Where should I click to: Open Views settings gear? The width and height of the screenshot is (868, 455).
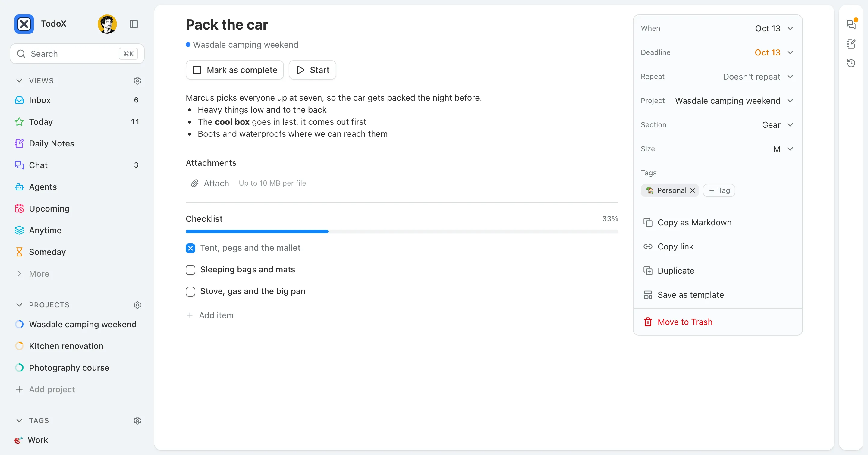[137, 81]
